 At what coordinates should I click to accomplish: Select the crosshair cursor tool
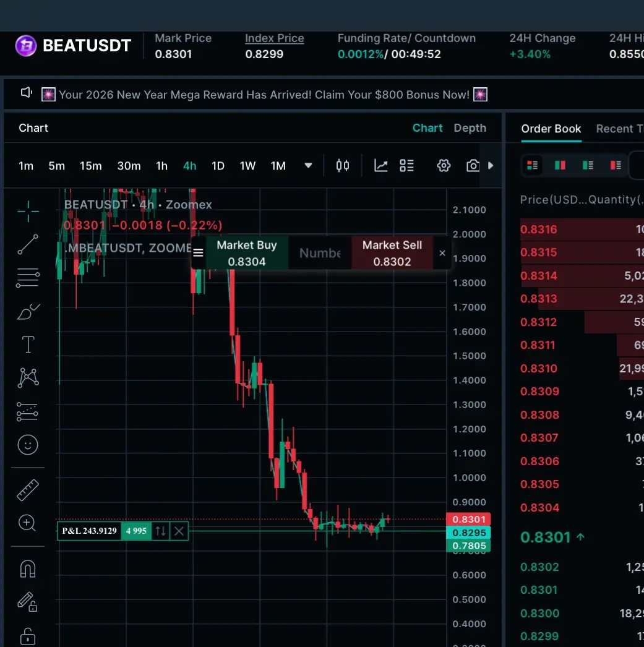[x=28, y=212]
